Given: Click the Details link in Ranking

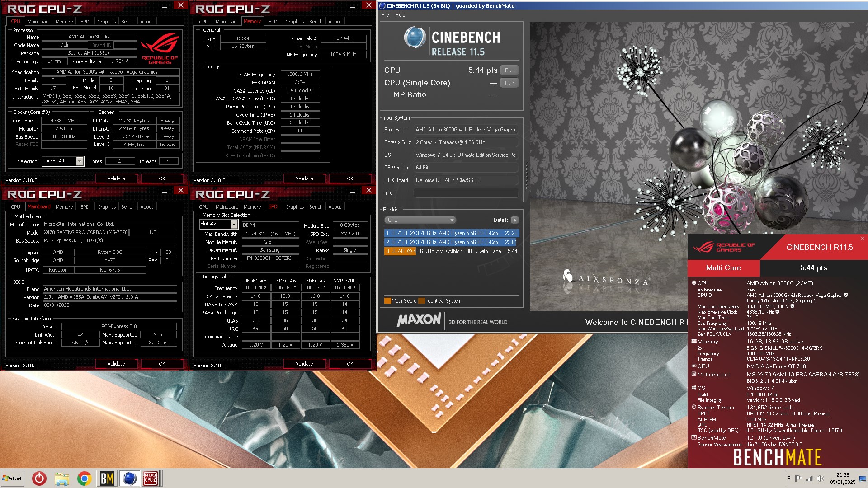Looking at the screenshot, I should click(501, 220).
